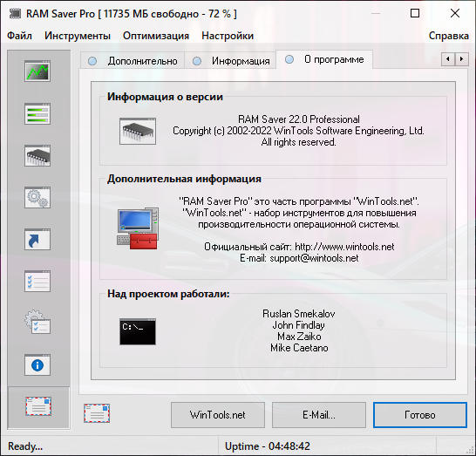Open the checklist window sidebar icon
This screenshot has height=456, width=476.
pos(37,281)
